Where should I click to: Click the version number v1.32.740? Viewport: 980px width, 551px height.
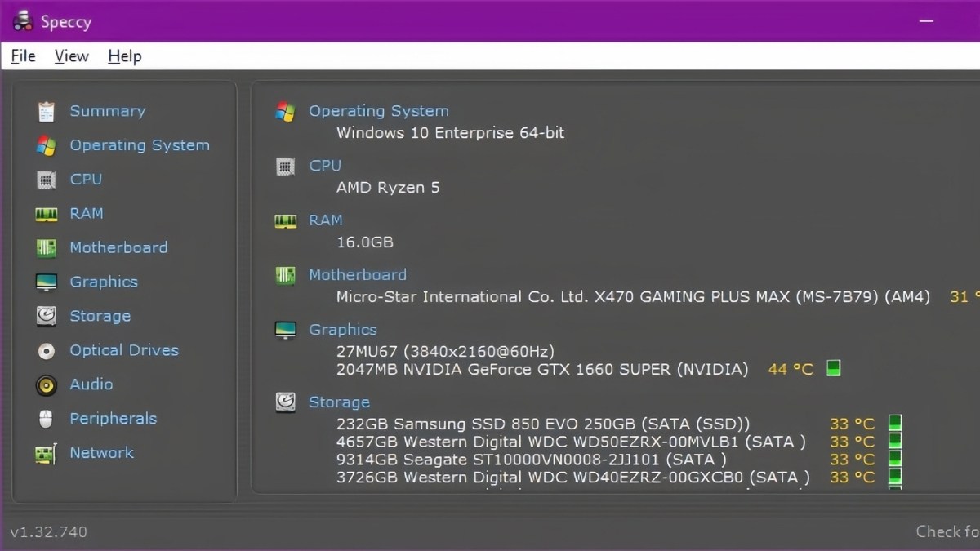(48, 532)
